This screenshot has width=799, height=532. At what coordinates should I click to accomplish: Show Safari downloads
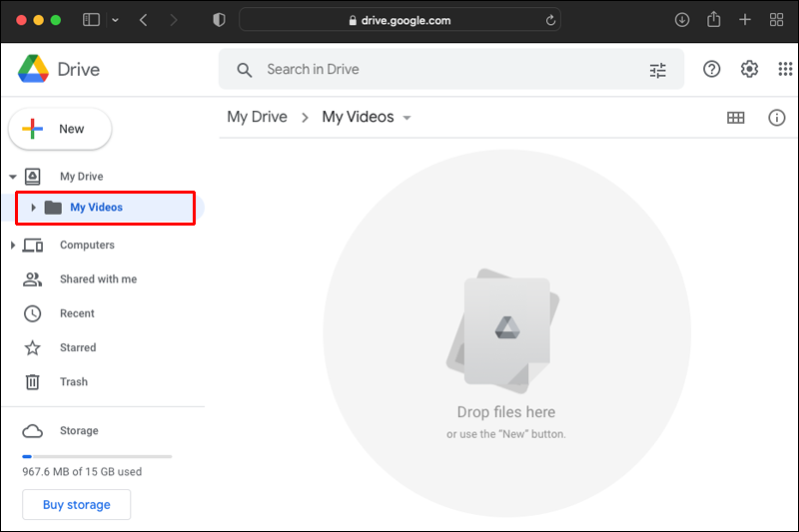tap(682, 20)
